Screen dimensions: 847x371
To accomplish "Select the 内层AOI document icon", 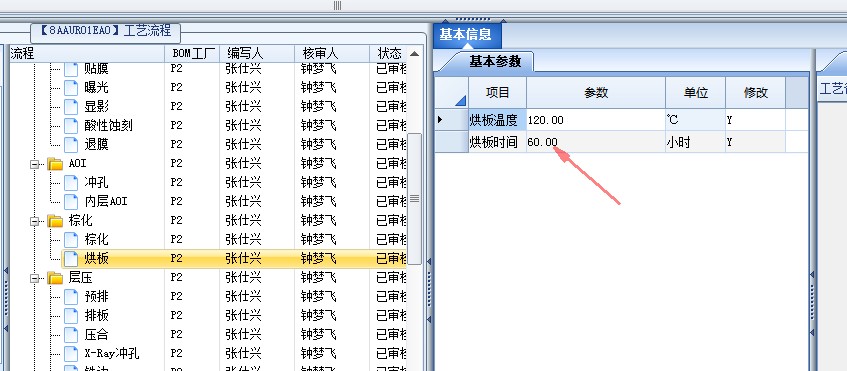I will 71,201.
